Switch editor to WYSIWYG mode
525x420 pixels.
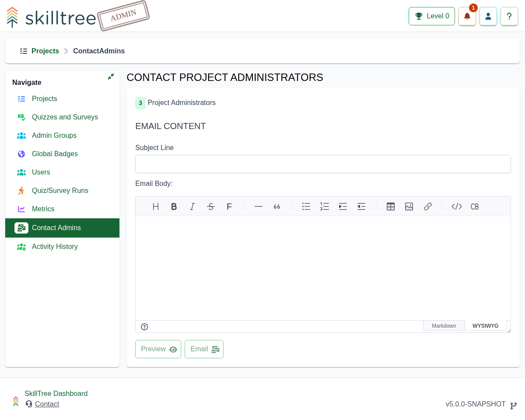[x=486, y=326]
